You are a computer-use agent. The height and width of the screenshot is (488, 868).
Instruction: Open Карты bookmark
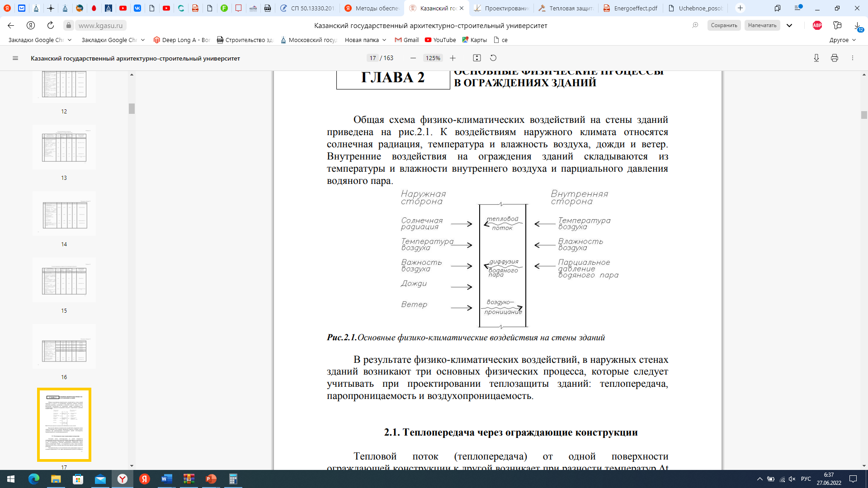(474, 40)
